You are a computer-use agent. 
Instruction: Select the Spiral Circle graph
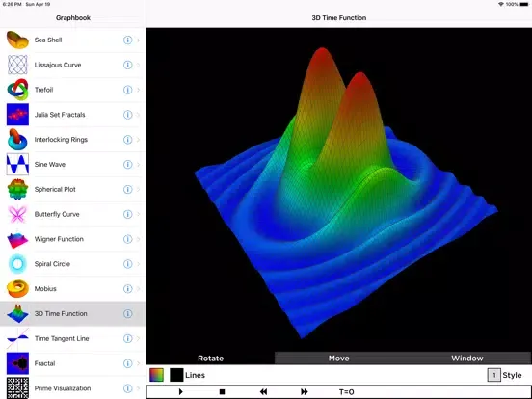click(73, 264)
